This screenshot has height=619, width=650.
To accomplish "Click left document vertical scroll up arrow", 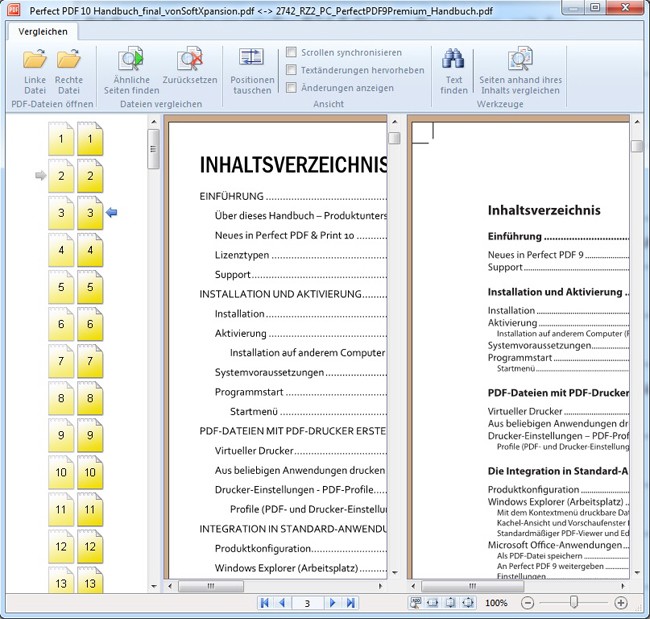I will pos(395,122).
